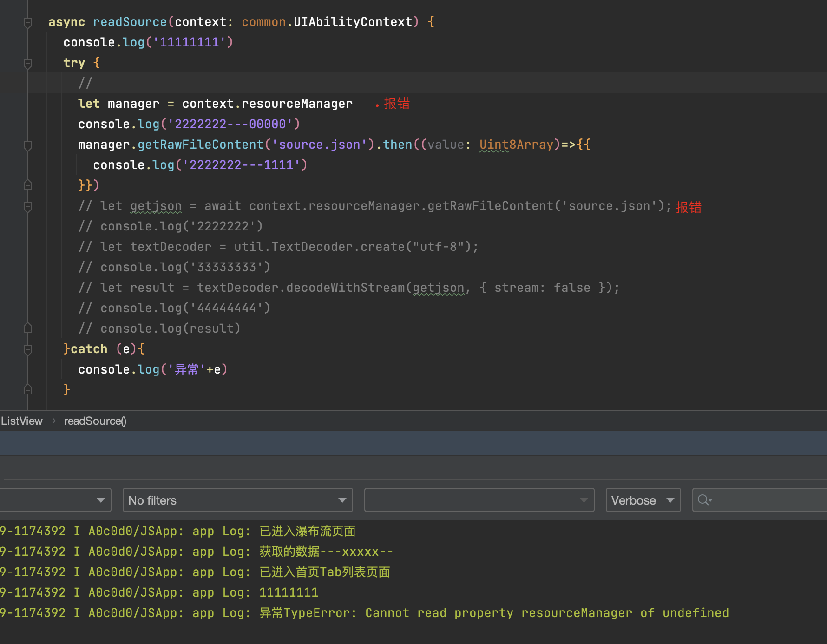Image resolution: width=827 pixels, height=644 pixels.
Task: Click the catch keyword
Action: pyautogui.click(x=89, y=349)
